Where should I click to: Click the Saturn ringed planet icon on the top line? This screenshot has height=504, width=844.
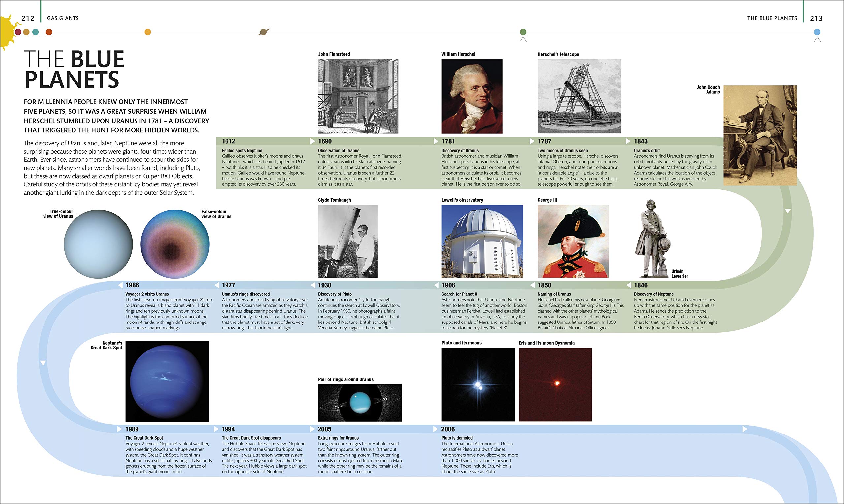point(264,32)
